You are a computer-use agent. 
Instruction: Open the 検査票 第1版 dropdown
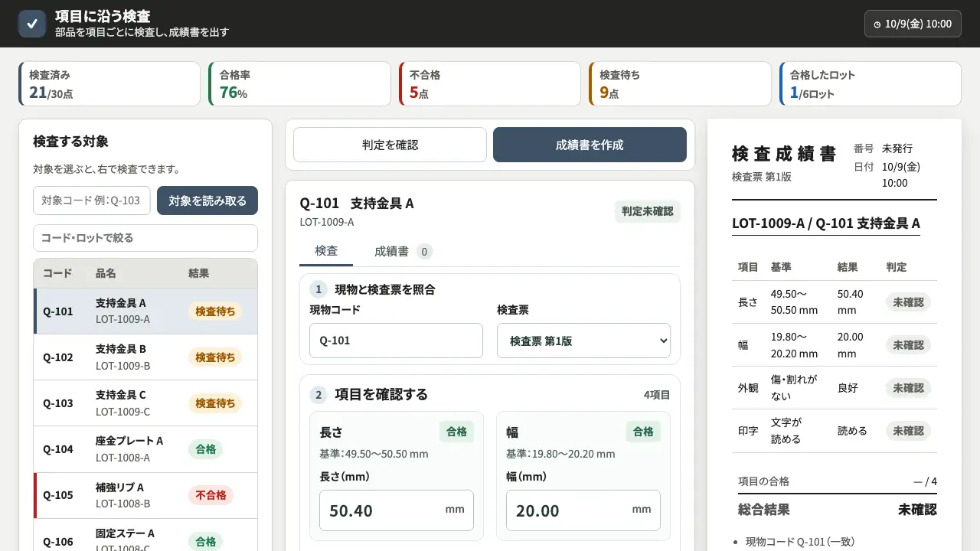click(583, 341)
